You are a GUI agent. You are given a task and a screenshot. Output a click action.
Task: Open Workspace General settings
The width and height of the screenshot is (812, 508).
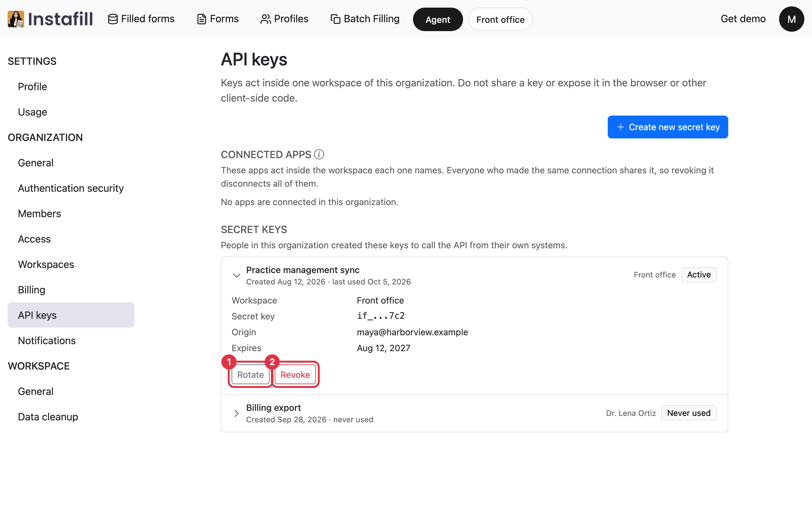(x=71, y=391)
